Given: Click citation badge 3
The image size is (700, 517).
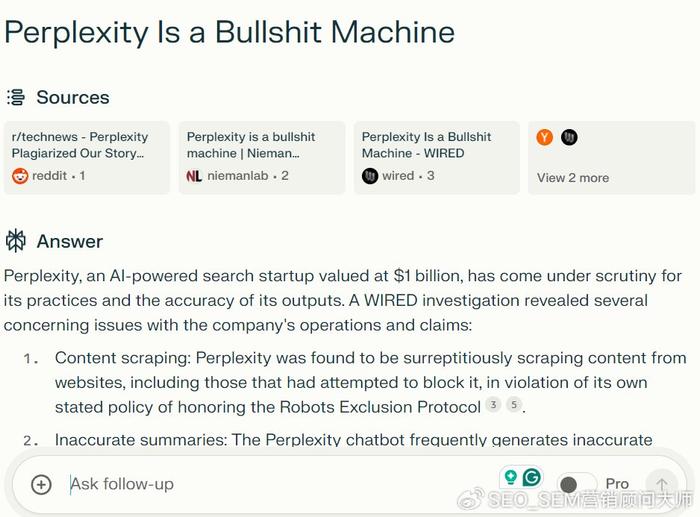Looking at the screenshot, I should (x=493, y=404).
